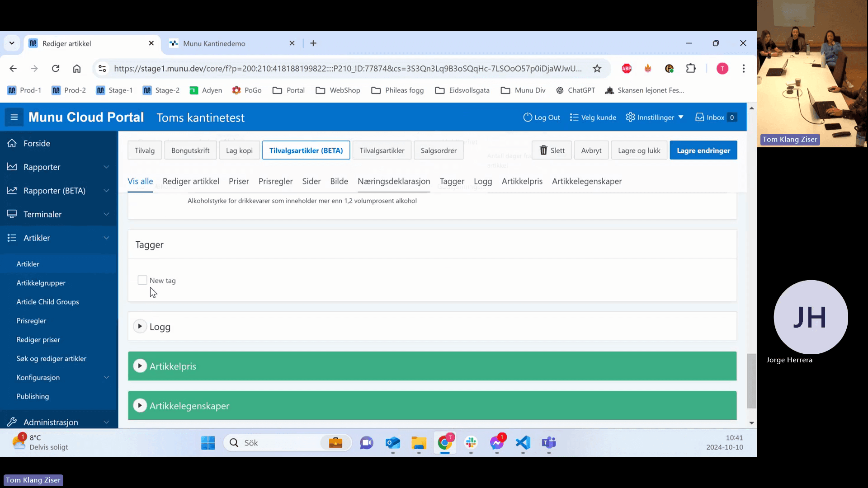Screen dimensions: 868x488
Task: Open the browser Extensions puzzle icon
Action: click(x=691, y=69)
